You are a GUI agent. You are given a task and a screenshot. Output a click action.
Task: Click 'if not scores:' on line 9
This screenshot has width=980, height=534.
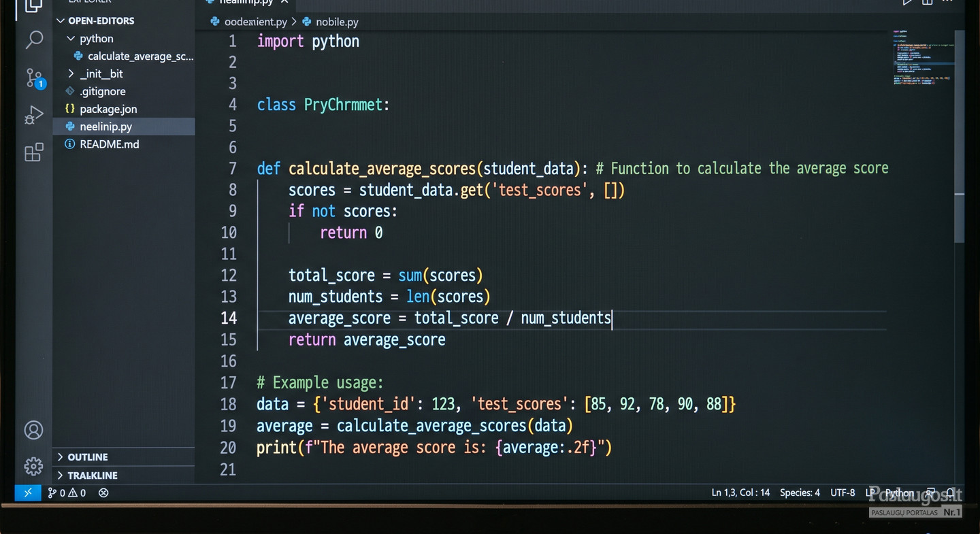(x=343, y=212)
